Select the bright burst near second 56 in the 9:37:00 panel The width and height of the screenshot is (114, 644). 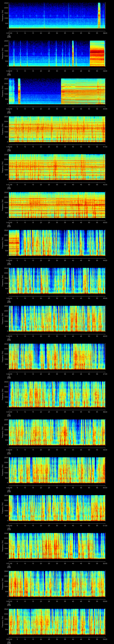99,16
